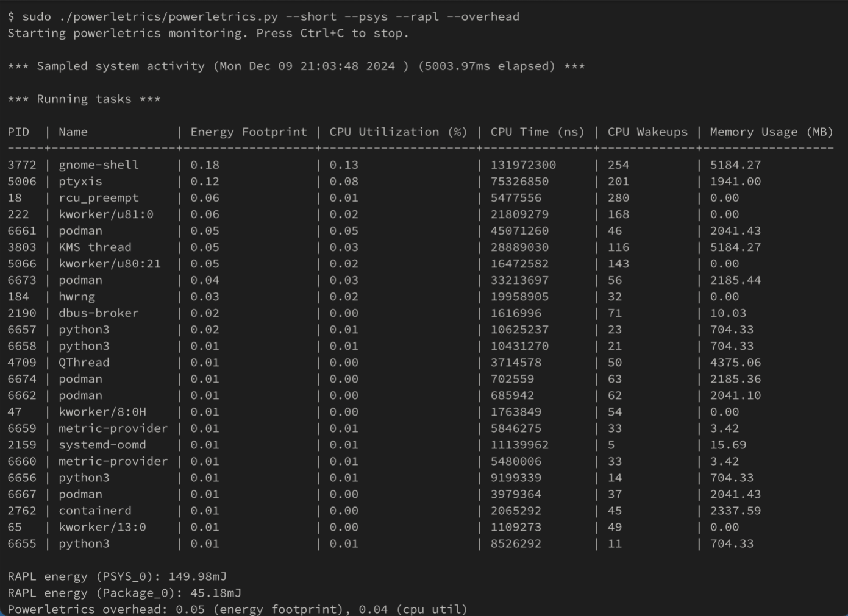Click the wakeups value 280
The image size is (848, 616).
pos(618,197)
